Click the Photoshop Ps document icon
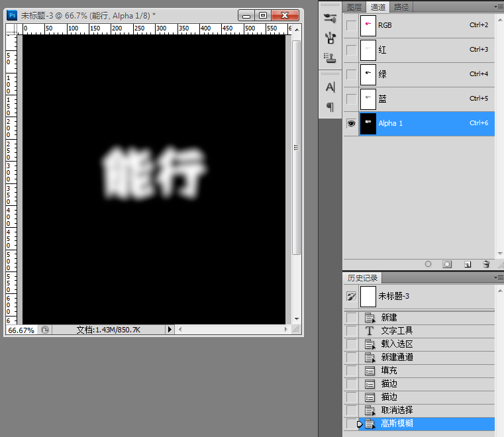This screenshot has height=437, width=504. click(12, 15)
